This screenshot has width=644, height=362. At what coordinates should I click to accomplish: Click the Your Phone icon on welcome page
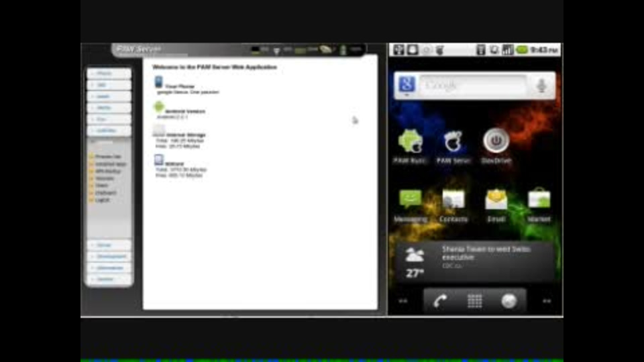point(158,82)
